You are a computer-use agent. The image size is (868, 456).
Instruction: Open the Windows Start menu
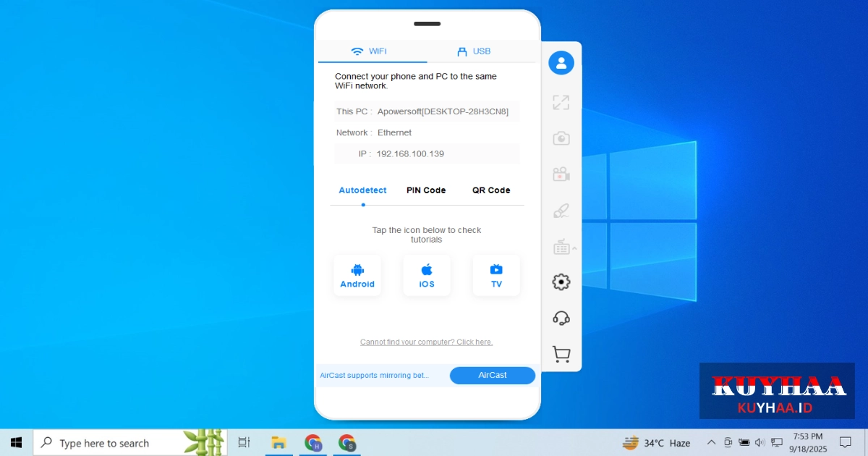[16, 442]
